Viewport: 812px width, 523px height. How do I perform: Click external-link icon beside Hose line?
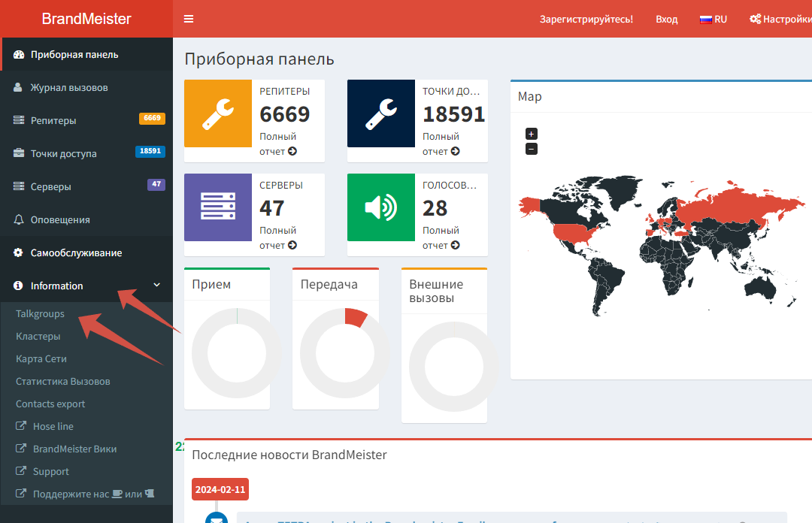[x=21, y=425]
